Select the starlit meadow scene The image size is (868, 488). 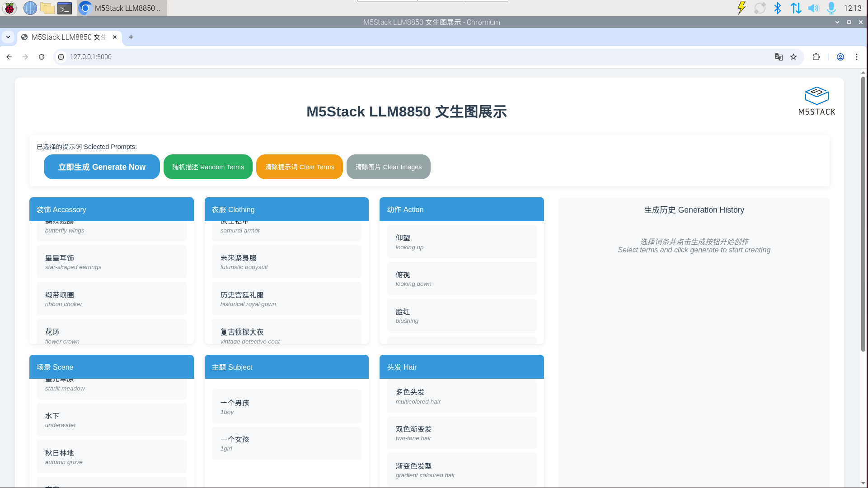coord(112,389)
